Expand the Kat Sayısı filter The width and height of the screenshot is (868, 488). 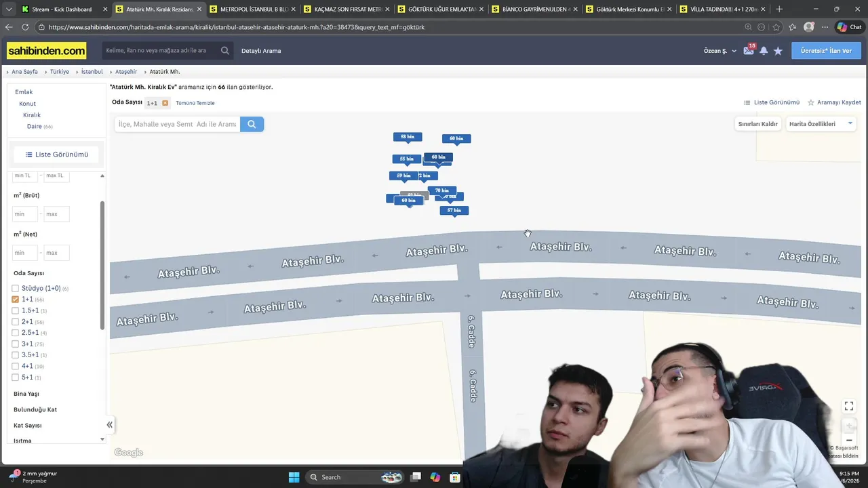(x=28, y=426)
